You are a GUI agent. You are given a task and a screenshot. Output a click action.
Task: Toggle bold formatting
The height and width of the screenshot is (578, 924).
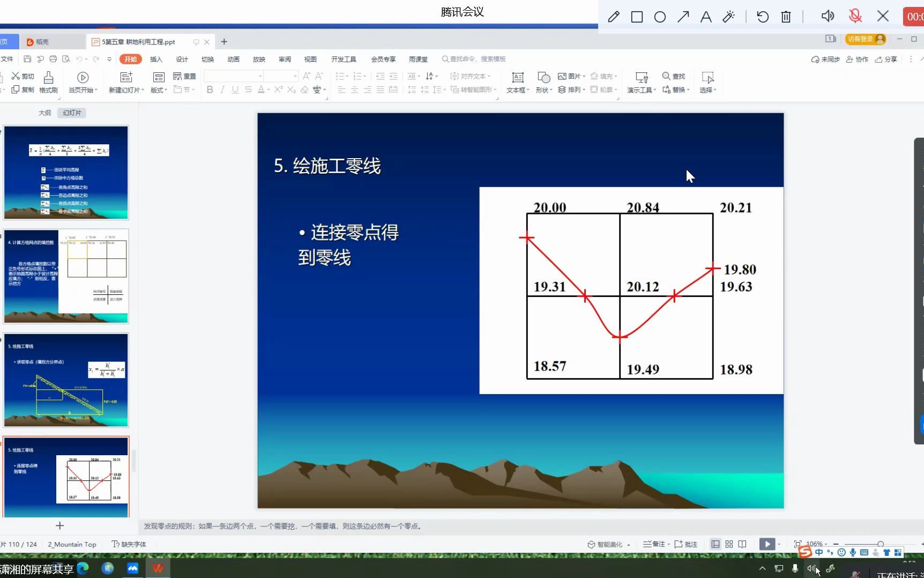coord(210,90)
